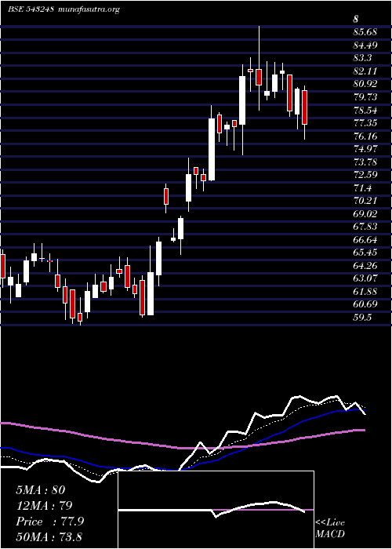Click the 67.83 price axis label
The width and height of the screenshot is (392, 549).
coord(365,227)
